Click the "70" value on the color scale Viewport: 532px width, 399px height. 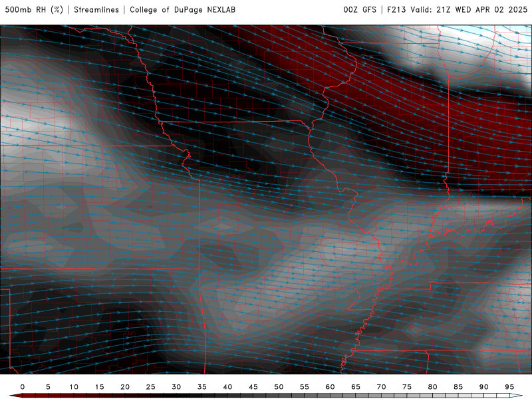click(x=381, y=387)
